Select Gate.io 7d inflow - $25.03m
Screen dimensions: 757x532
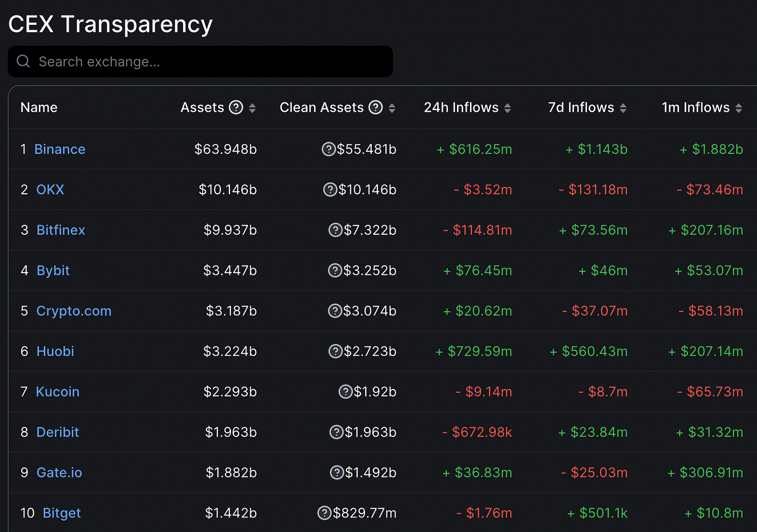pyautogui.click(x=594, y=473)
